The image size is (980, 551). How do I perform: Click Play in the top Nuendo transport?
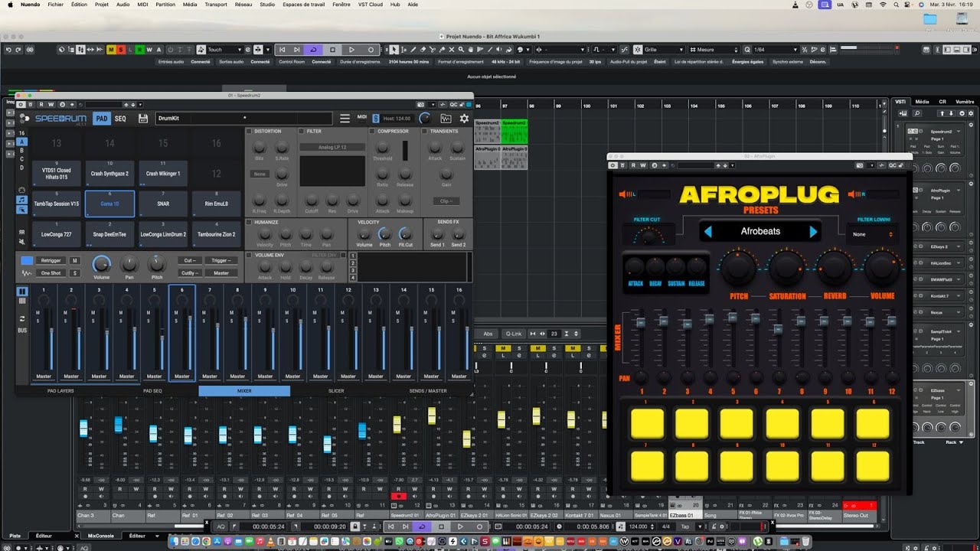tap(351, 50)
